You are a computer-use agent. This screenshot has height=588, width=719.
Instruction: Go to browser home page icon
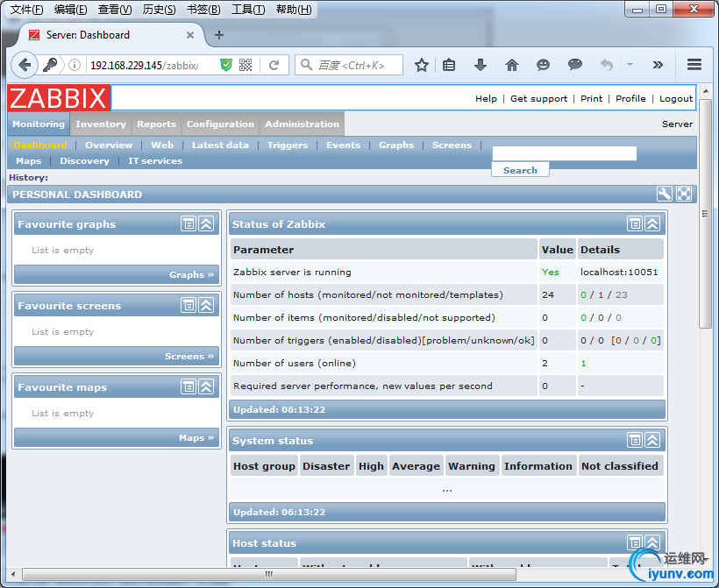tap(512, 65)
